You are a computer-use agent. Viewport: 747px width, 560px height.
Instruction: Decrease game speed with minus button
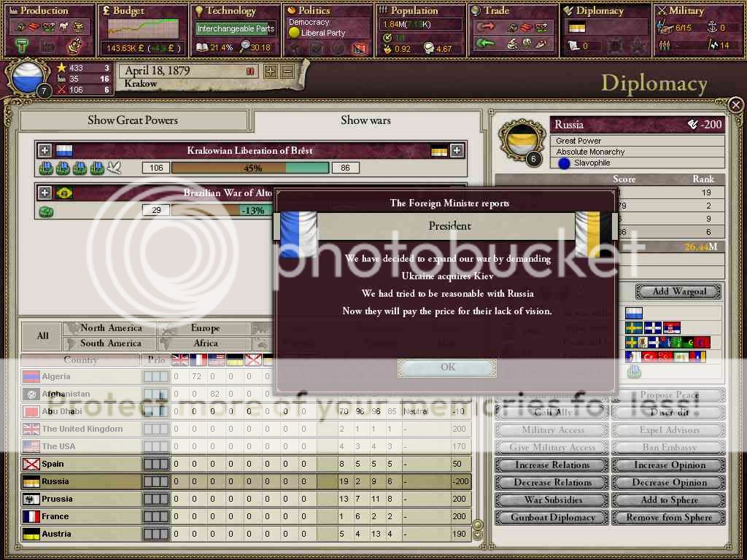287,71
